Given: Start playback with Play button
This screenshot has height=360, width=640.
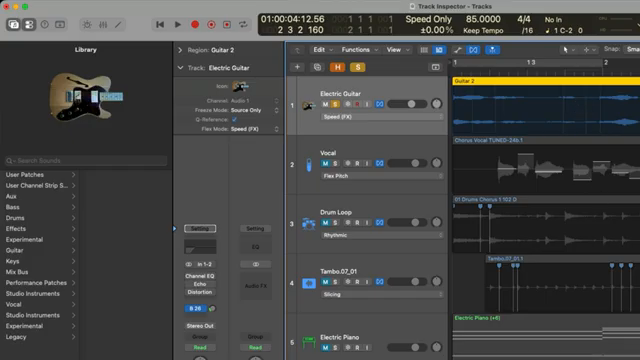Looking at the screenshot, I should pyautogui.click(x=178, y=24).
